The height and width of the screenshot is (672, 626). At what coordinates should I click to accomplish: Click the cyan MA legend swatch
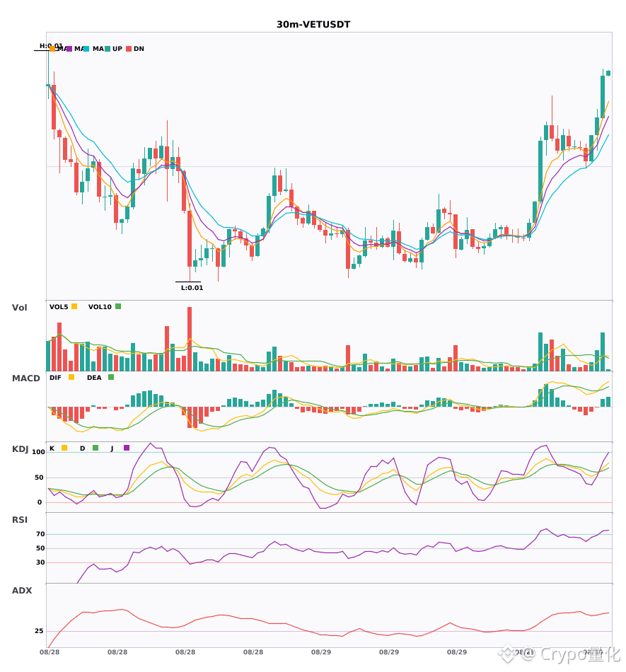(x=86, y=49)
